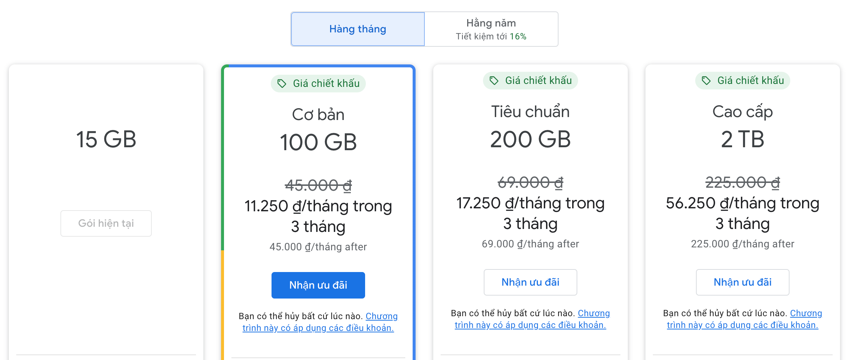Viewport: 868px width, 360px height.
Task: Click the discount tag icon on Cao cấp plan
Action: [x=706, y=81]
